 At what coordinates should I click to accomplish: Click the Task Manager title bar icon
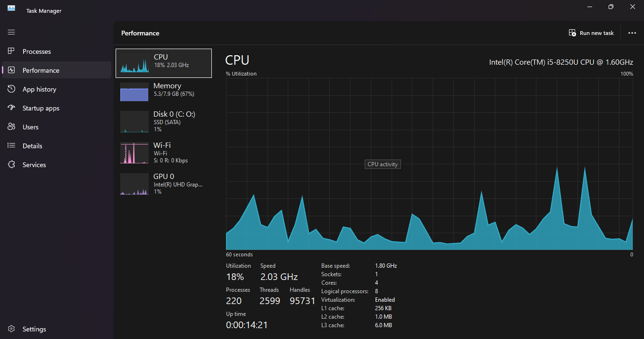click(x=11, y=8)
